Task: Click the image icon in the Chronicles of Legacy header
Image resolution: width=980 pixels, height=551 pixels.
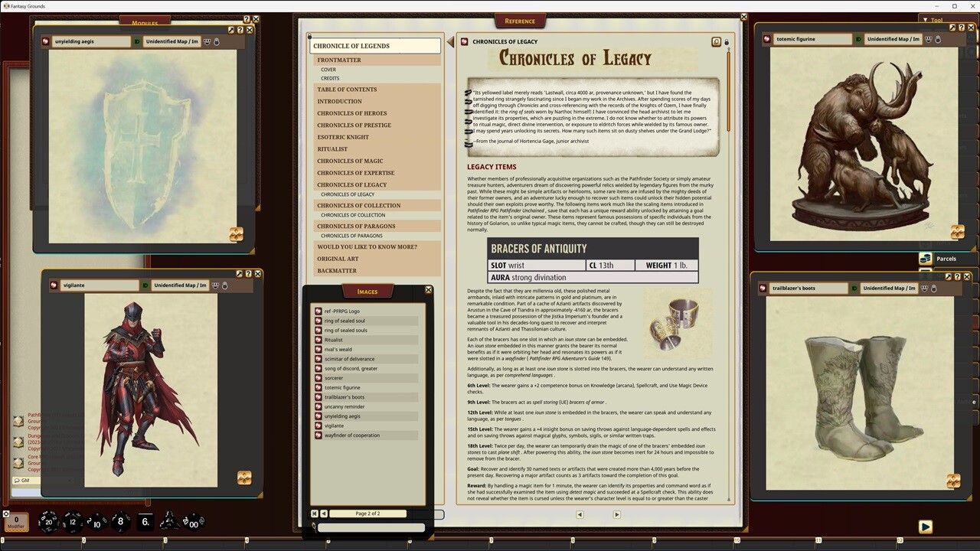Action: point(716,42)
